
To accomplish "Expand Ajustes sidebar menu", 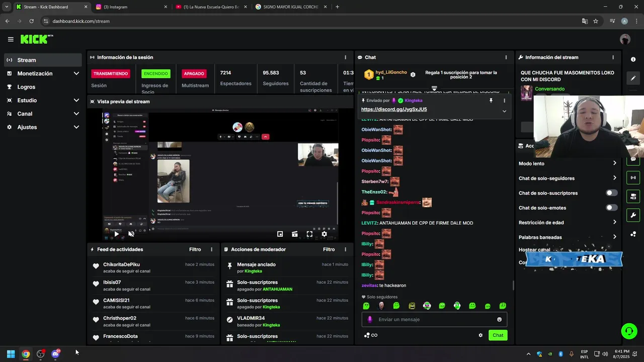I will [43, 127].
